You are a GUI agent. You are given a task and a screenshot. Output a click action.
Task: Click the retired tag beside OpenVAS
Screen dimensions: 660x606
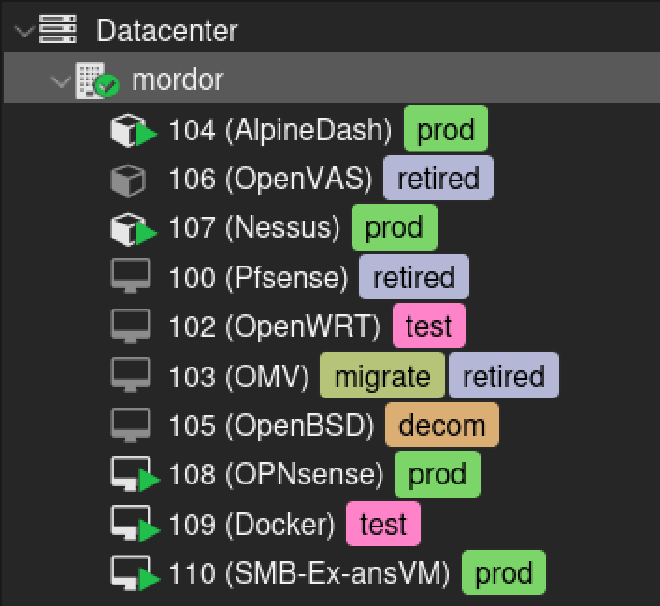438,179
